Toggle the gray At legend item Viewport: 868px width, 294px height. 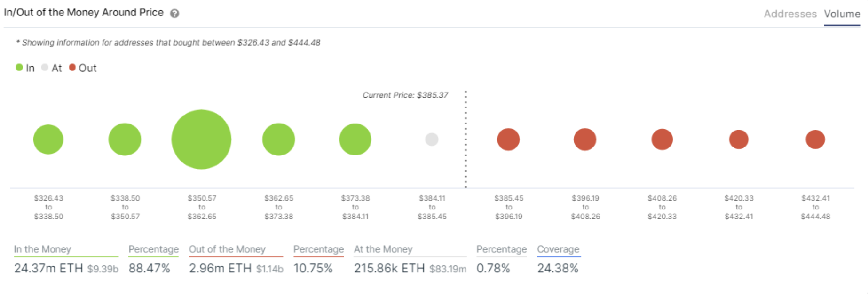click(52, 68)
